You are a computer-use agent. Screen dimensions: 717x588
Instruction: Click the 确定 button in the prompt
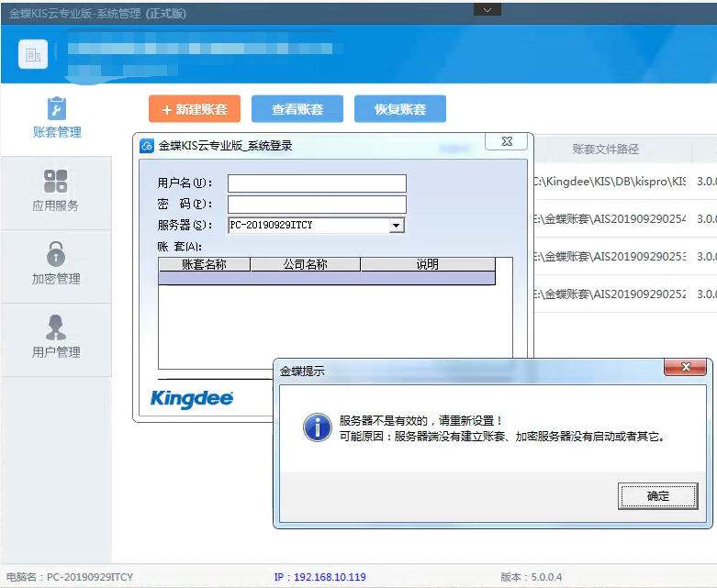pyautogui.click(x=657, y=496)
